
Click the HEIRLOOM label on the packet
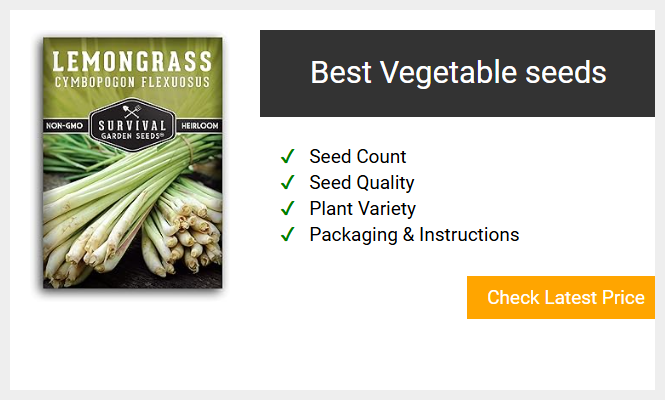[x=200, y=126]
